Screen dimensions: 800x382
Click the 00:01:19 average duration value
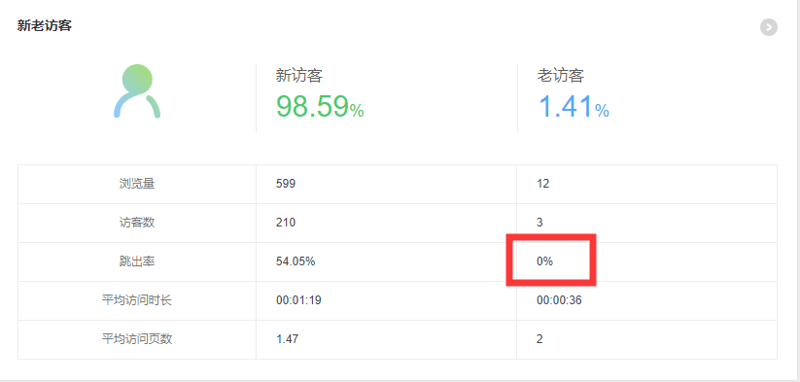(298, 300)
